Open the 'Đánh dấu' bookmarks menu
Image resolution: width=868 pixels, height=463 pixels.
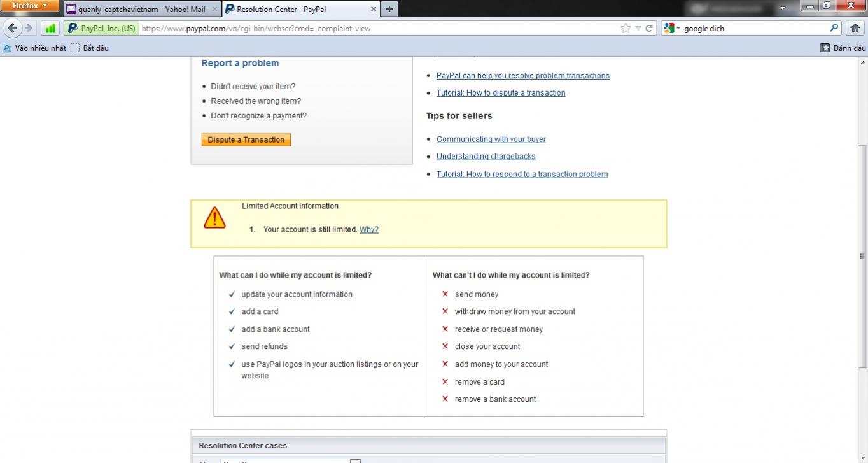click(x=843, y=48)
